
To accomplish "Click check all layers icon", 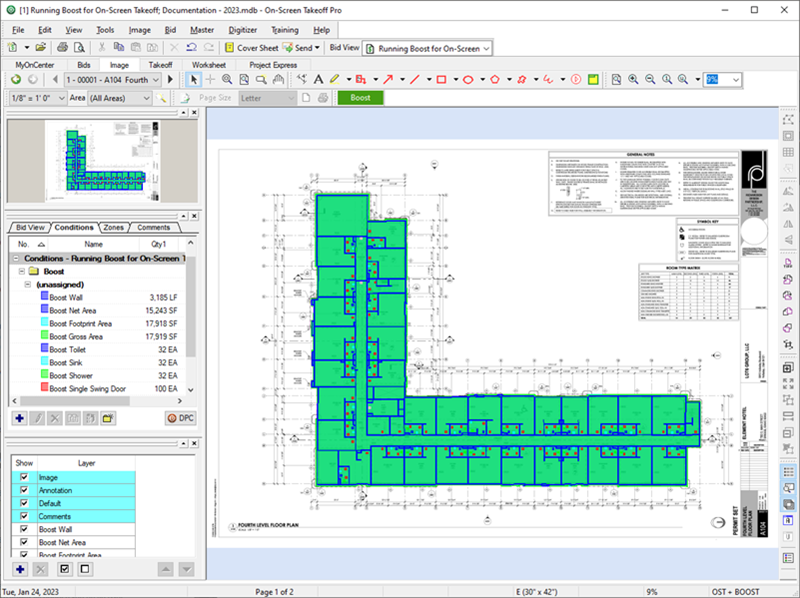I will (x=64, y=569).
